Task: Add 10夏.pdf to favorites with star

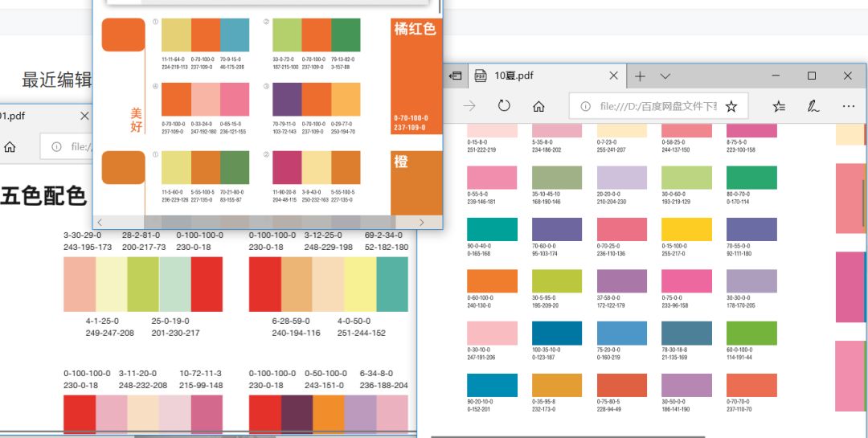Action: pos(731,106)
